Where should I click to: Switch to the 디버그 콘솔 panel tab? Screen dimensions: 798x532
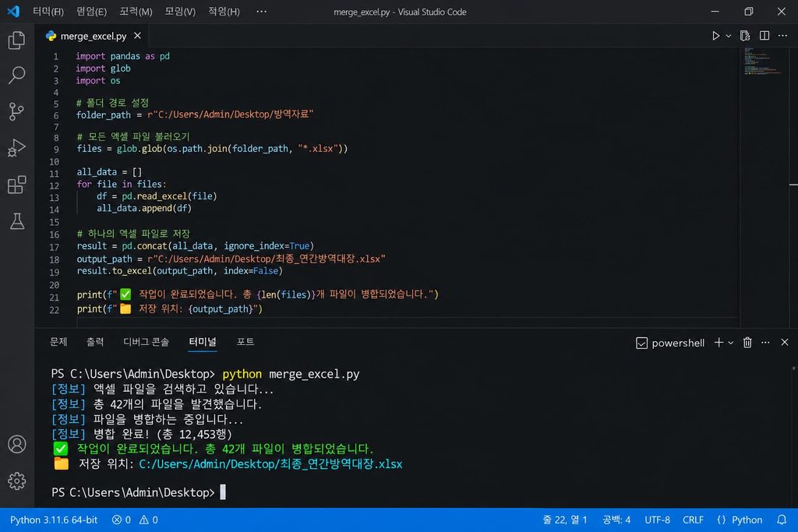coord(146,342)
